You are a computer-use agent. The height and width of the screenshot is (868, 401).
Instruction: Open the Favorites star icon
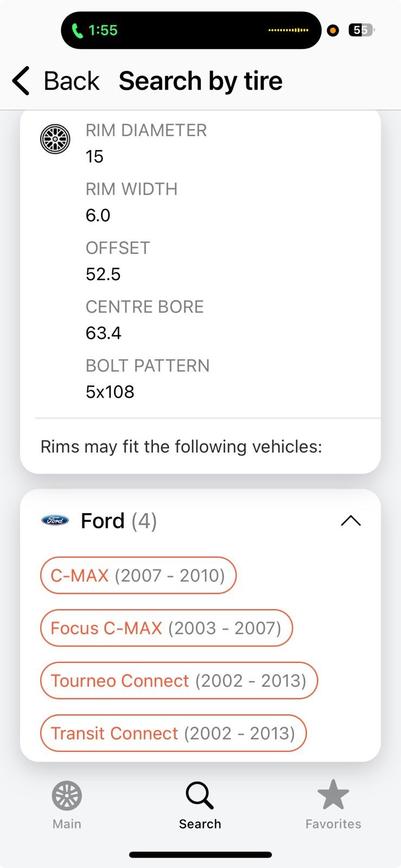pos(333,794)
